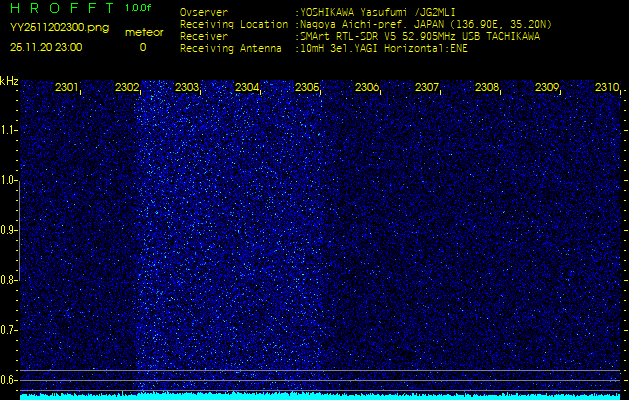This screenshot has width=629, height=400.
Task: Click the 2309 time marker
Action: 547,88
